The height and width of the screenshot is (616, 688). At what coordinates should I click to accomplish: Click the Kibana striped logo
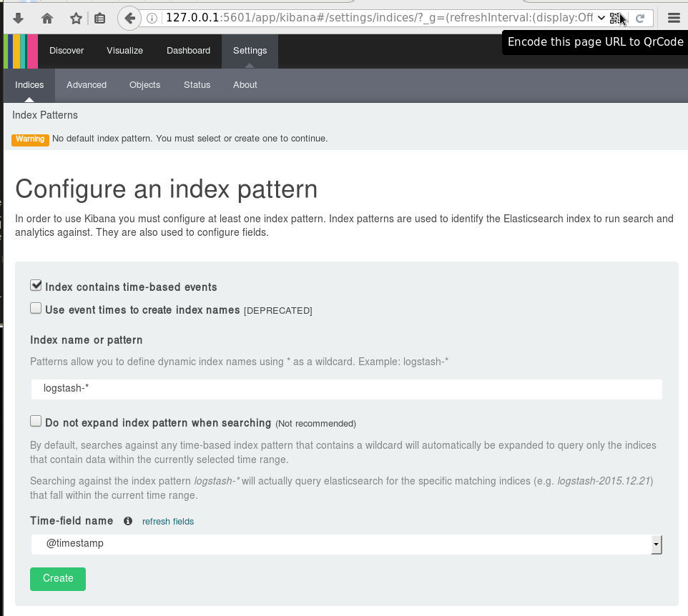click(x=21, y=51)
